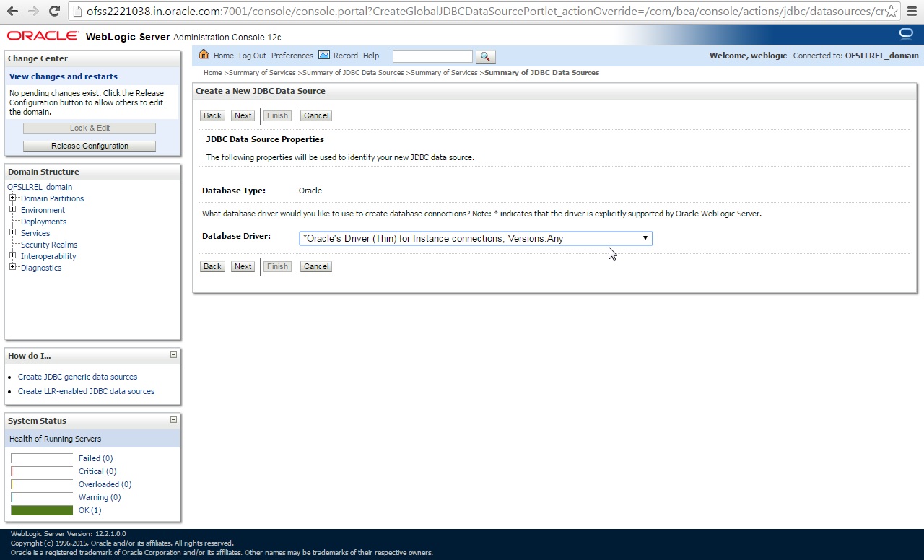
Task: Click first Summary of Services breadcrumb
Action: [262, 73]
